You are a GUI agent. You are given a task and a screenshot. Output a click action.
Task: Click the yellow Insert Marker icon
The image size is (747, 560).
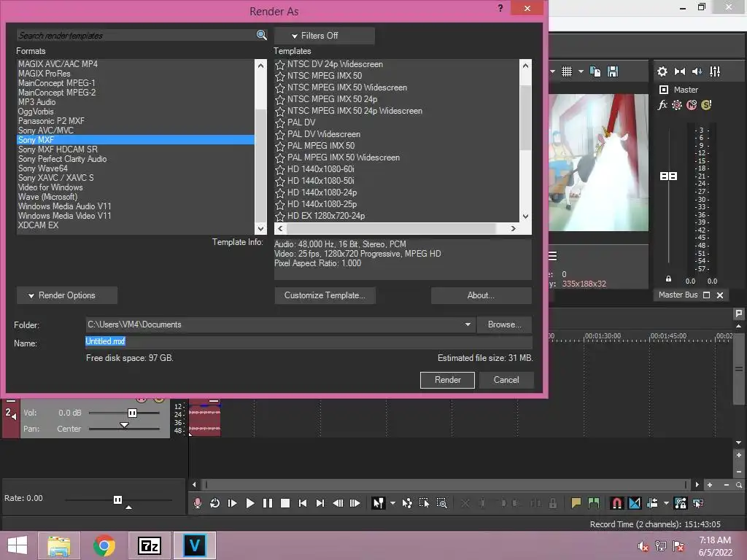coord(576,503)
